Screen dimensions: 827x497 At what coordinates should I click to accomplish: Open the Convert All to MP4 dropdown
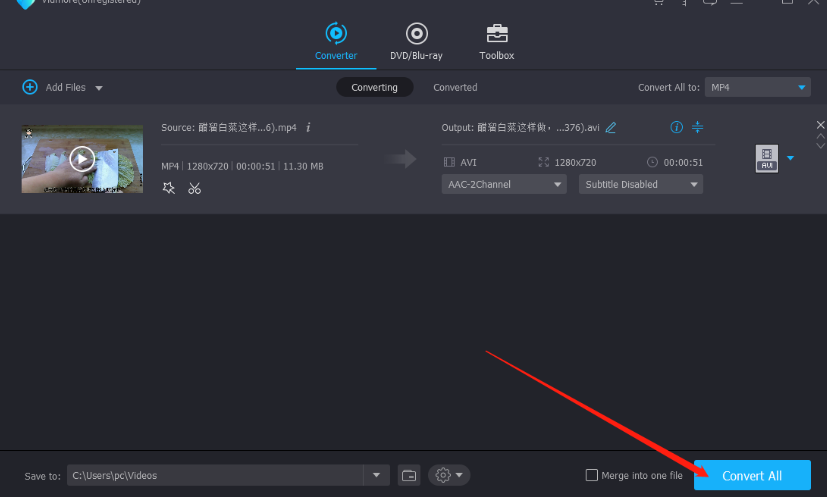757,87
